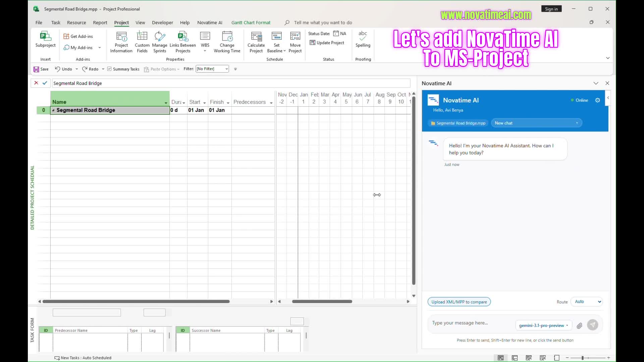Image resolution: width=644 pixels, height=362 pixels.
Task: Click the Sign in button
Action: (x=551, y=9)
